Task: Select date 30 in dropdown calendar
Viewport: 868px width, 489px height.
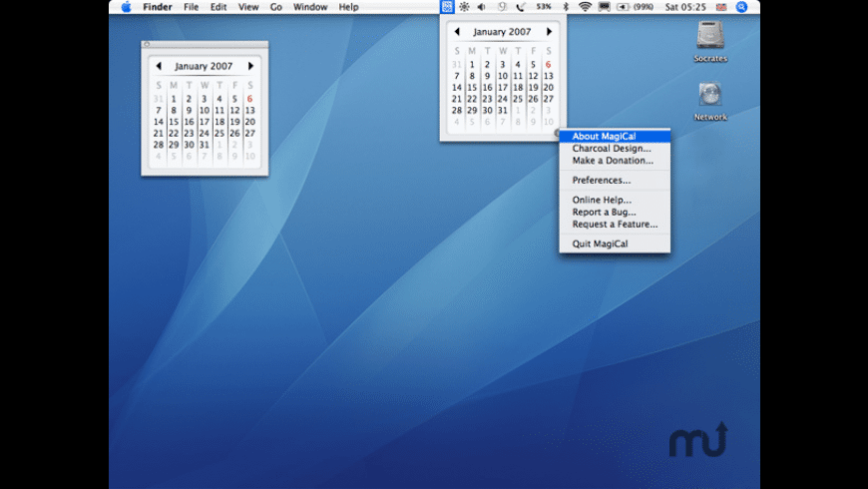Action: pos(487,110)
